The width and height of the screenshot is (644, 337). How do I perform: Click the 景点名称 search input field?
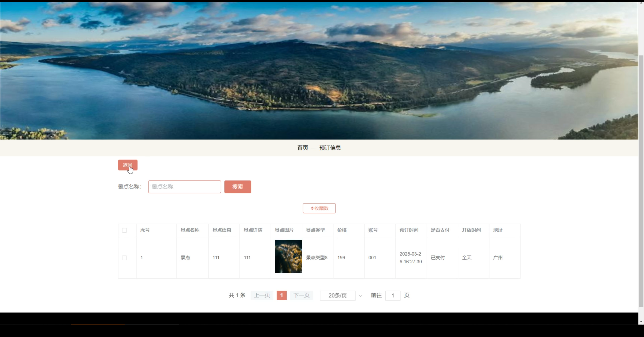pos(184,187)
